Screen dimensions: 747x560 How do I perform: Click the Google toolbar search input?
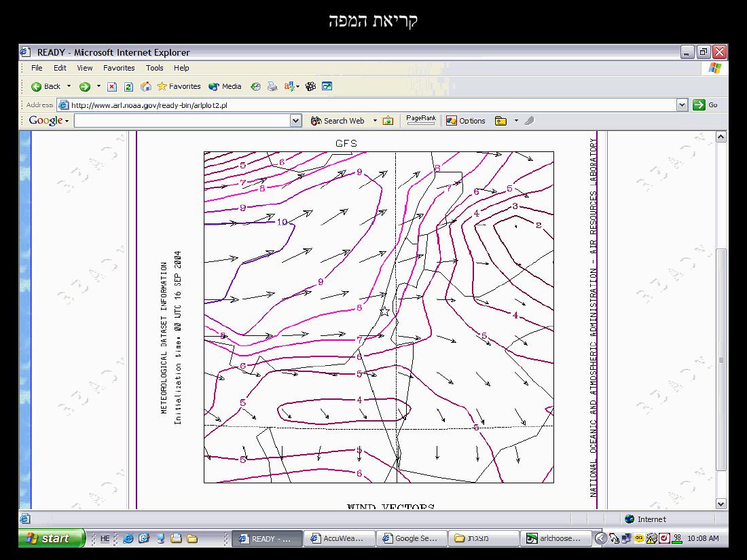point(183,121)
